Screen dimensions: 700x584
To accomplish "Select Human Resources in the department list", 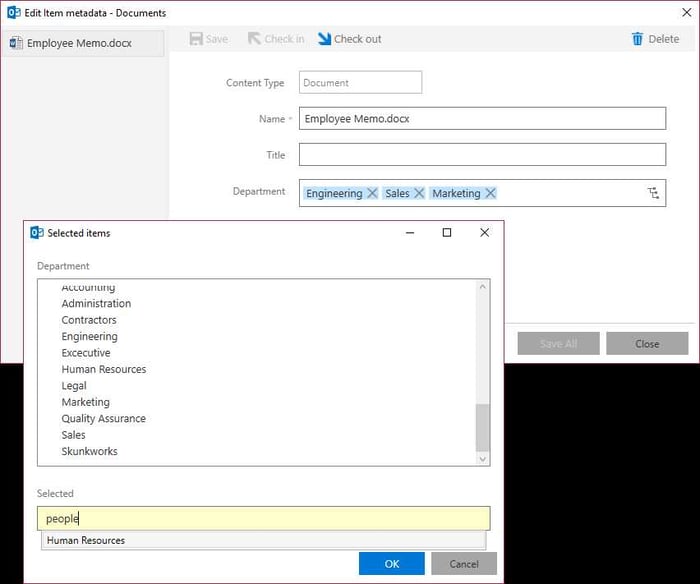I will 104,369.
